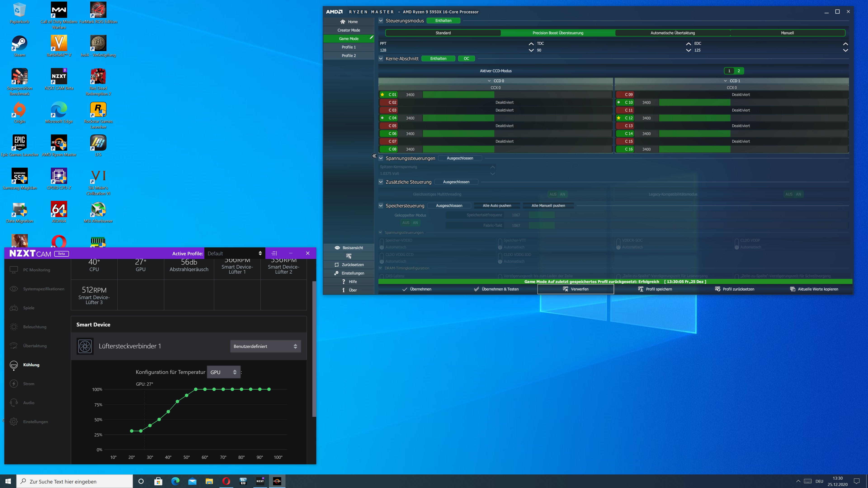The width and height of the screenshot is (868, 488).
Task: Open Spiele gamepad icon in NZXT CAM
Action: (14, 308)
